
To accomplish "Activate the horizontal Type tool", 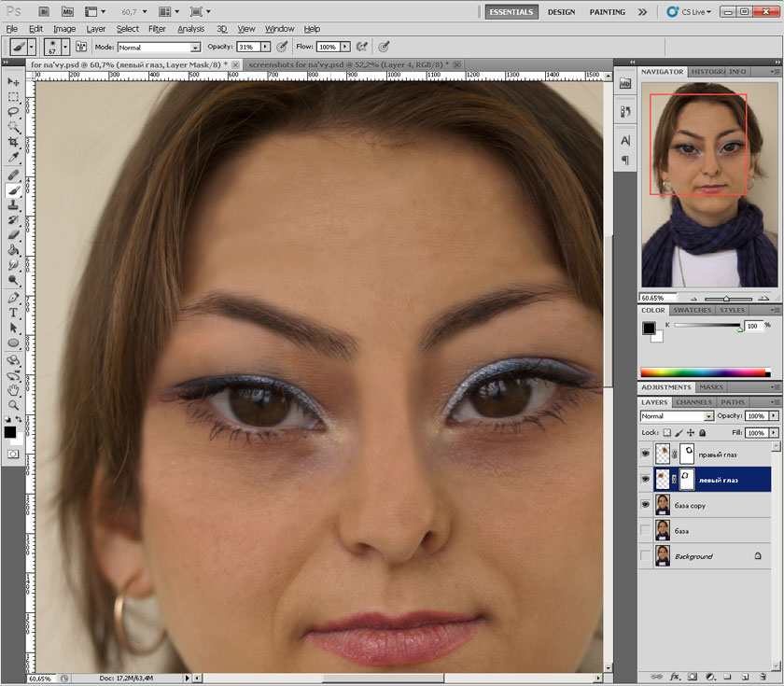I will (x=14, y=313).
